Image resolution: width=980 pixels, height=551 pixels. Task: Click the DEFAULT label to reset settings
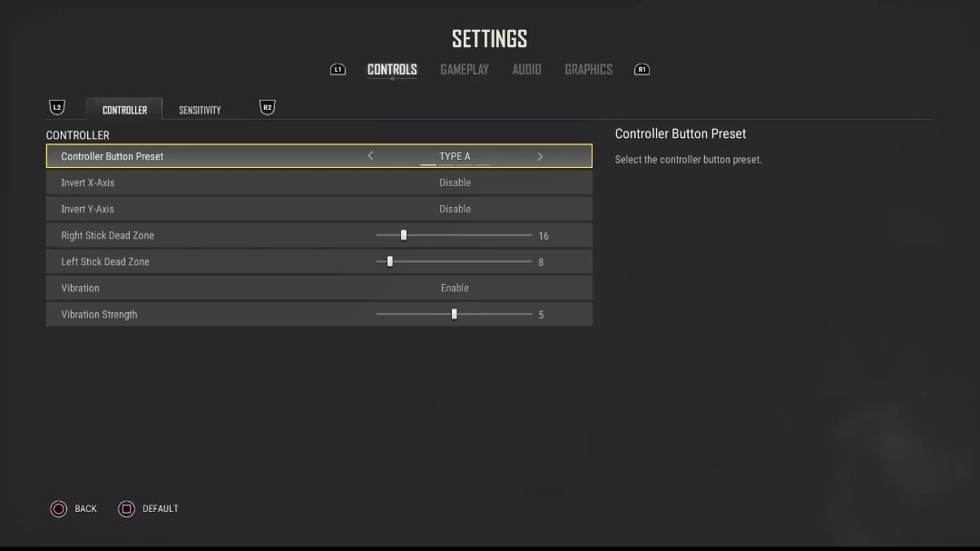(x=160, y=509)
